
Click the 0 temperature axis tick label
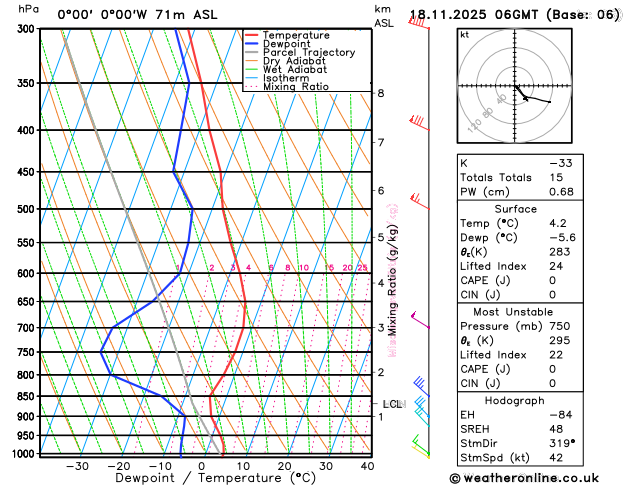coord(202,466)
